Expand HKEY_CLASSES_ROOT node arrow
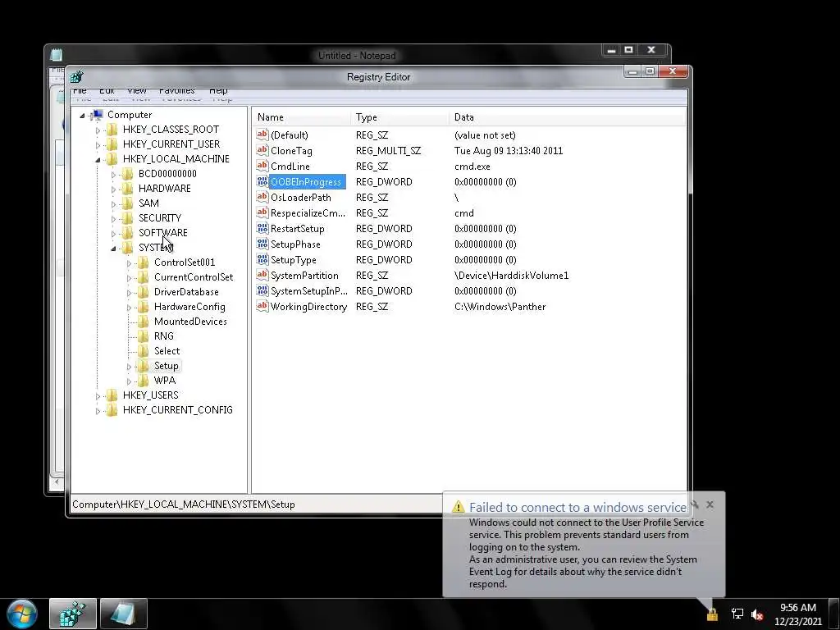Image resolution: width=840 pixels, height=630 pixels. pyautogui.click(x=98, y=130)
